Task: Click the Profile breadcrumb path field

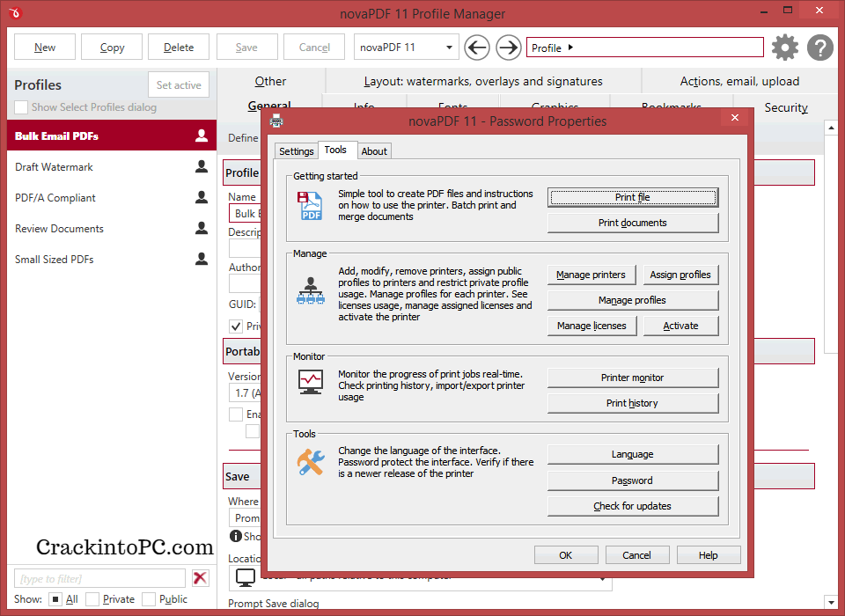Action: click(x=645, y=48)
